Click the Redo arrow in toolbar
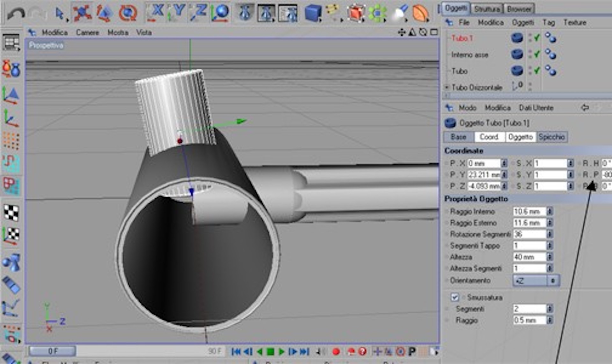 point(37,13)
